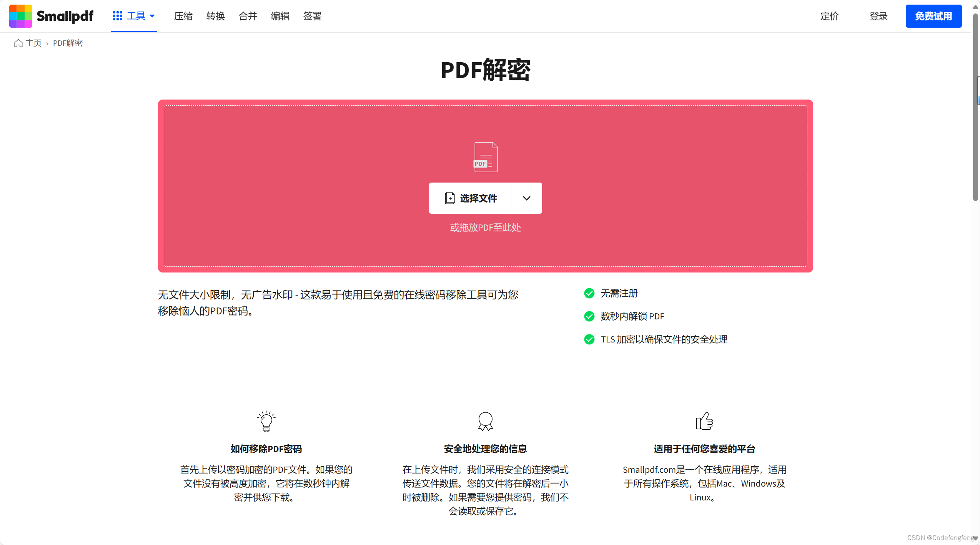Click the lightbulb icon above 如何移除PDF密码
This screenshot has height=545, width=980.
pyautogui.click(x=266, y=421)
